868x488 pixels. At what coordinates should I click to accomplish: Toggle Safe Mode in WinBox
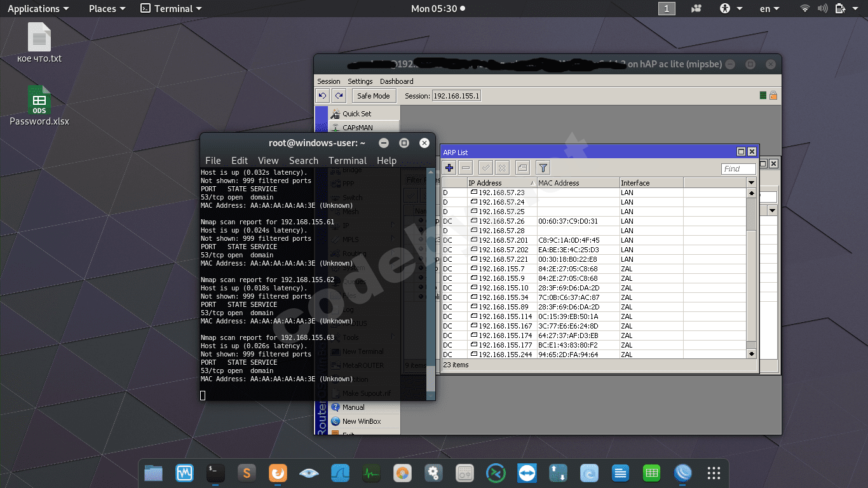pos(373,96)
